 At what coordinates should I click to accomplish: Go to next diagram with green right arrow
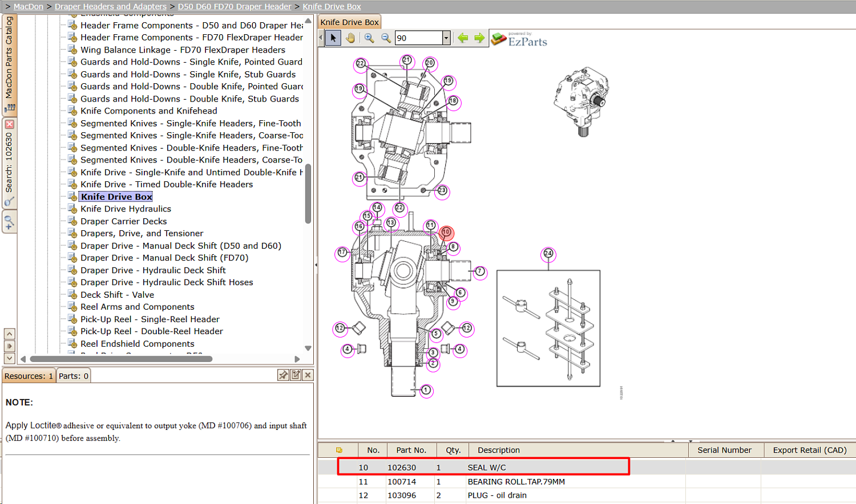tap(479, 38)
